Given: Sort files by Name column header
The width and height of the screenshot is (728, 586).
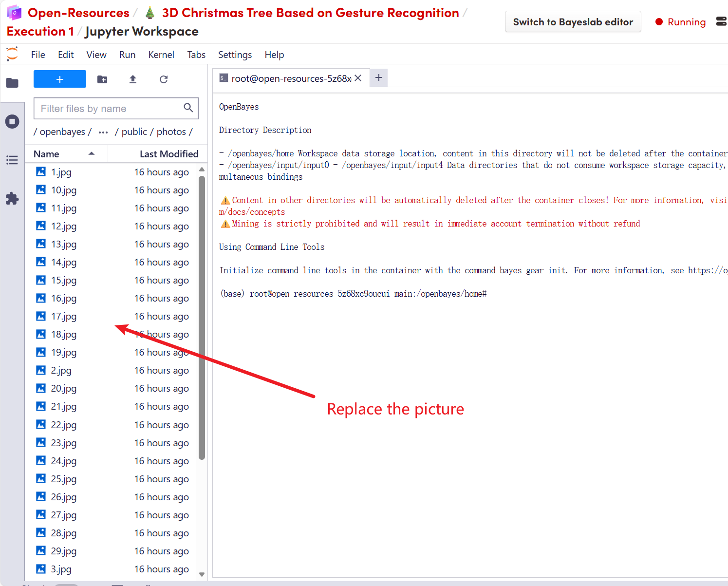Looking at the screenshot, I should tap(47, 154).
